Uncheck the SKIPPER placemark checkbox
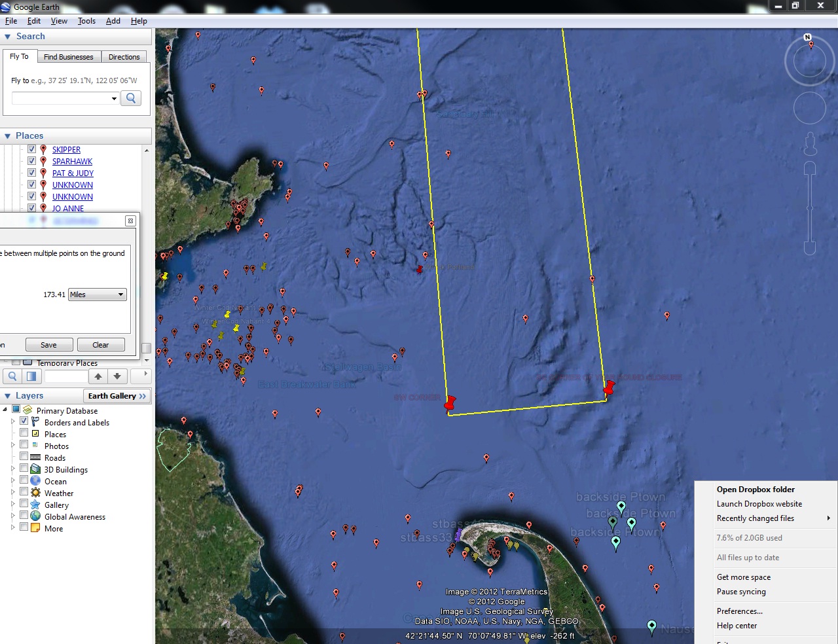838x644 pixels. [31, 149]
